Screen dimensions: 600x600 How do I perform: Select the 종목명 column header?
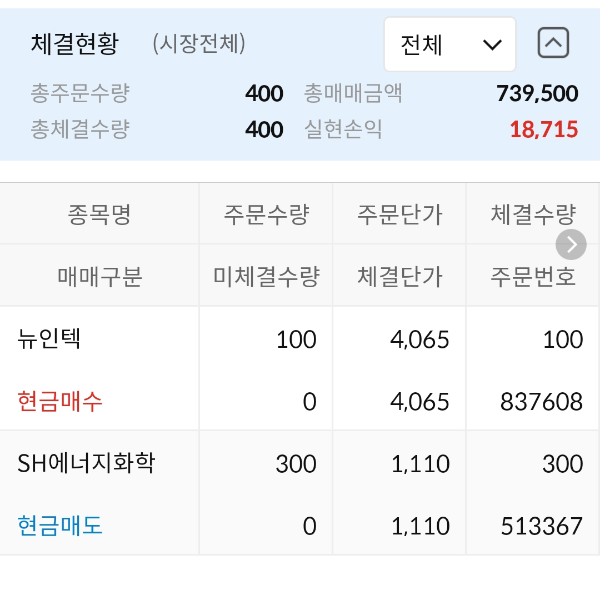99,214
